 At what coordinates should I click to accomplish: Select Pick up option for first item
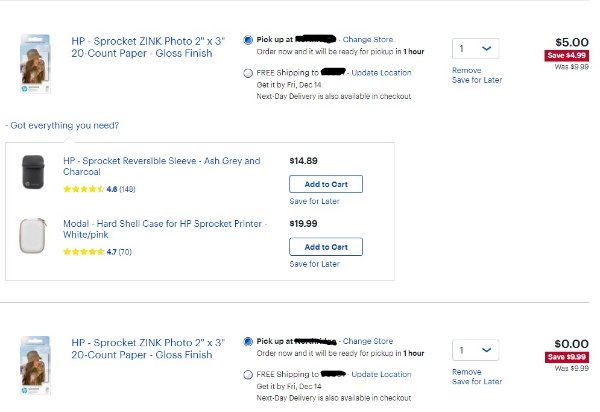[x=248, y=40]
